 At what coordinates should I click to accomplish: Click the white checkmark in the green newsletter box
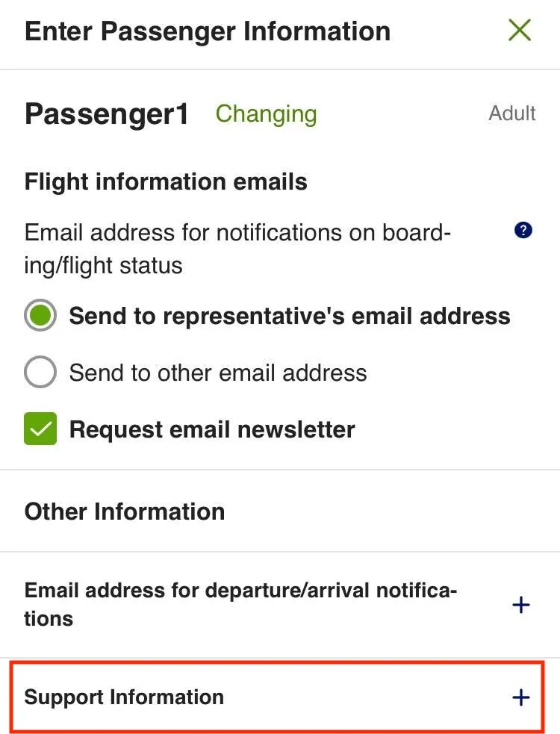click(40, 429)
